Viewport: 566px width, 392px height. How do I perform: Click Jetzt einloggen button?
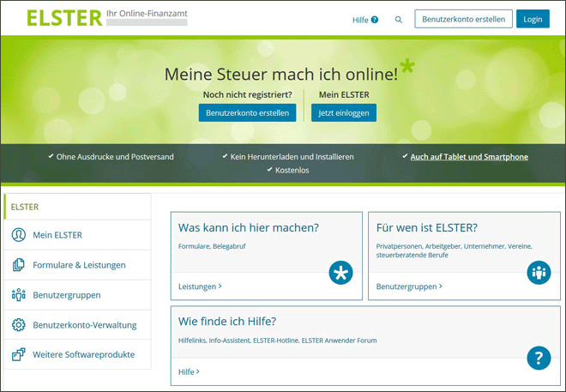344,112
